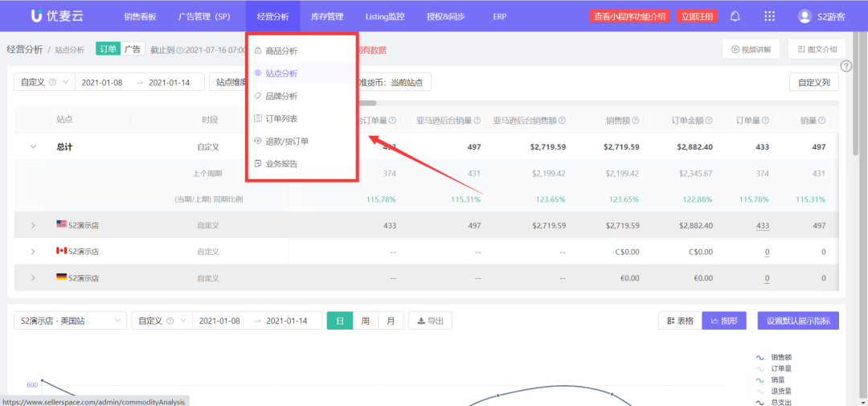The image size is (868, 406).
Task: Switch to 订单 data toggle
Action: [108, 50]
